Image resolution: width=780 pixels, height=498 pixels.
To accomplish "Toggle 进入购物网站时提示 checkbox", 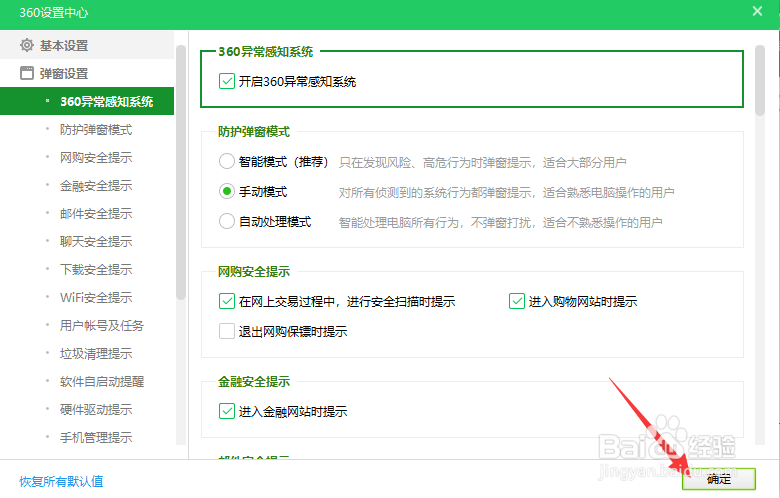I will (x=517, y=301).
